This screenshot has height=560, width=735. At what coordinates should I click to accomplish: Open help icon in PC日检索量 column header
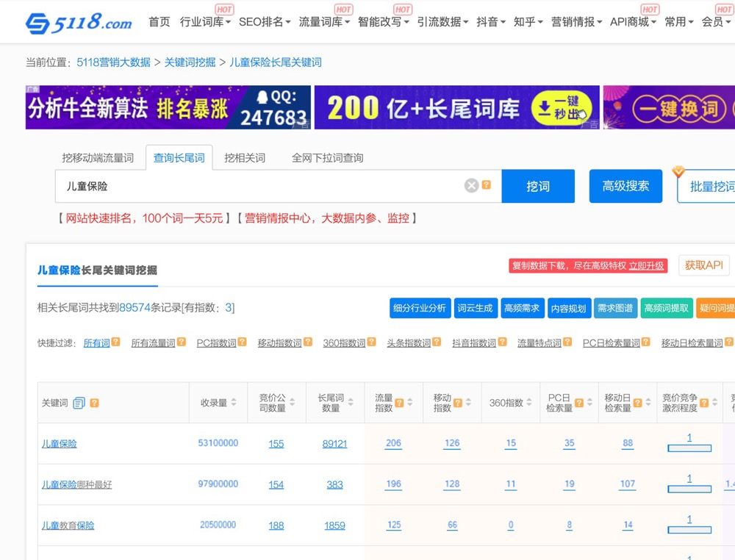(x=579, y=403)
